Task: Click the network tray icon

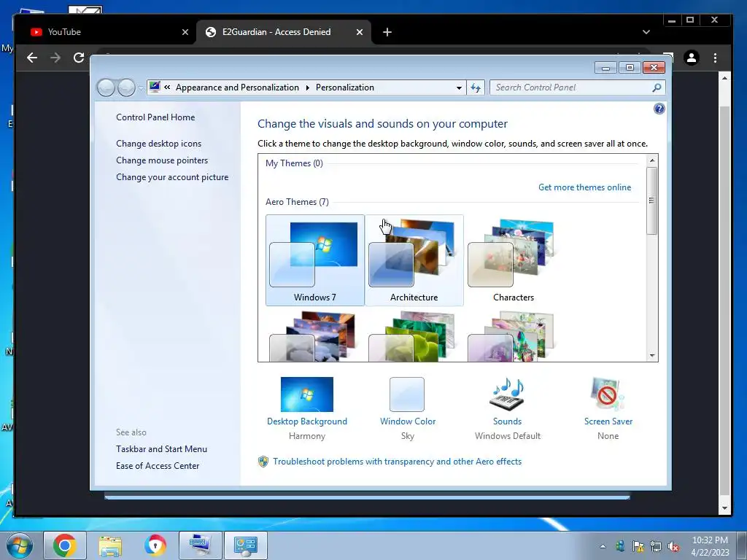Action: point(656,546)
